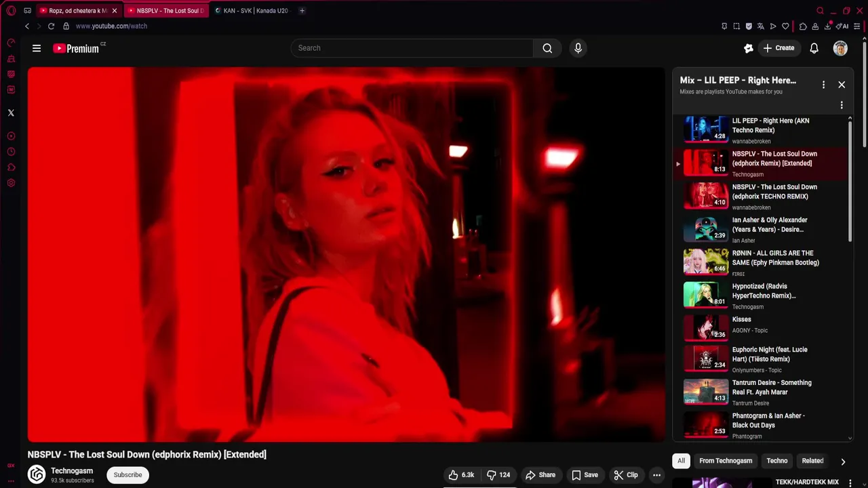The height and width of the screenshot is (488, 868).
Task: Switch to the Ropz cheatera tab
Action: pyautogui.click(x=73, y=11)
